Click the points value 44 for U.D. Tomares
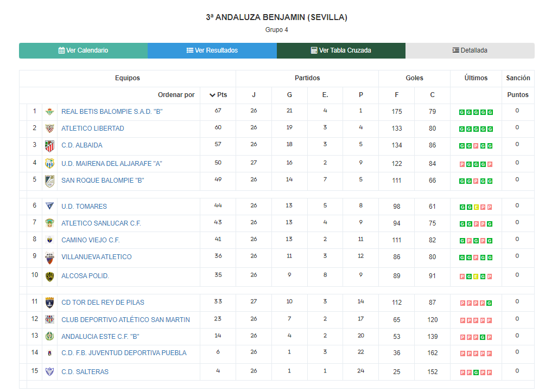Screen dimensions: 545x392 point(218,205)
